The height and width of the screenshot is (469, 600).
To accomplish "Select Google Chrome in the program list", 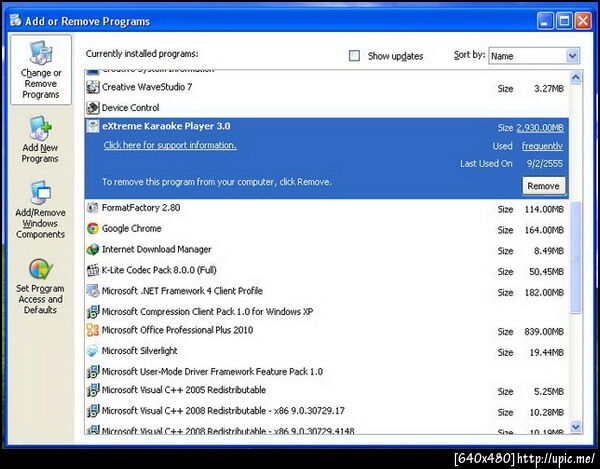I will [327, 229].
